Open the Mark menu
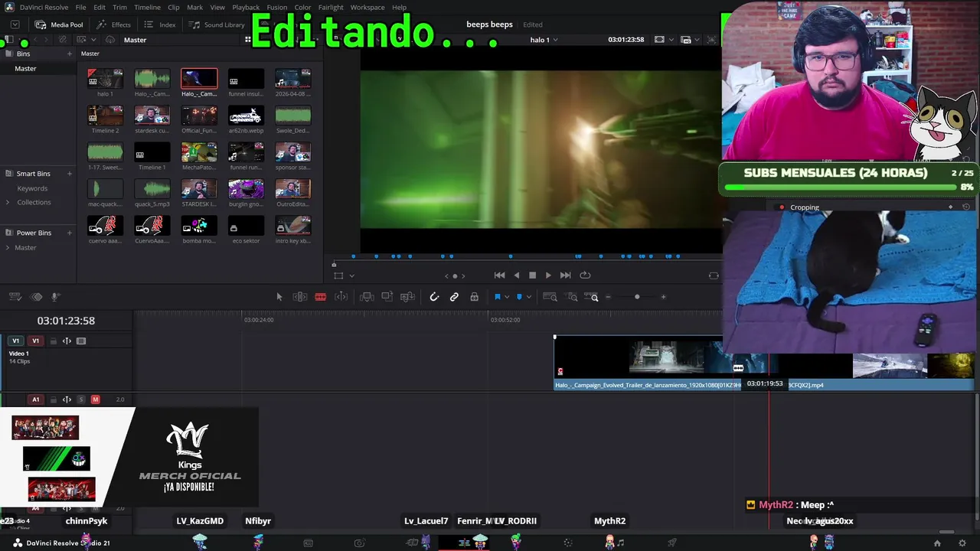Viewport: 980px width, 551px height. point(195,8)
